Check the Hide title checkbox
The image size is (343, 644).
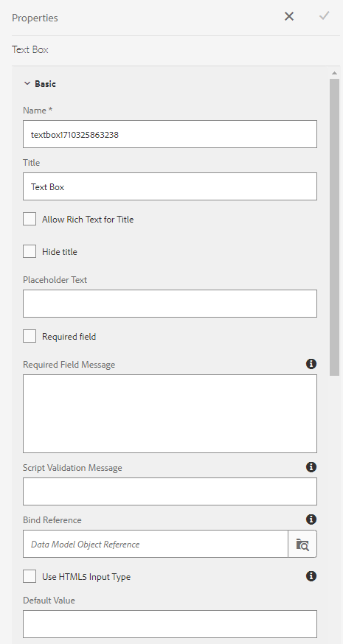coord(30,251)
